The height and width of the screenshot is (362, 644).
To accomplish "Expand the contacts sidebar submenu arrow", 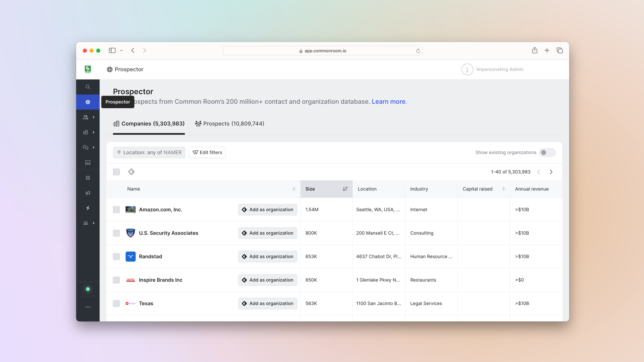I will coord(94,117).
